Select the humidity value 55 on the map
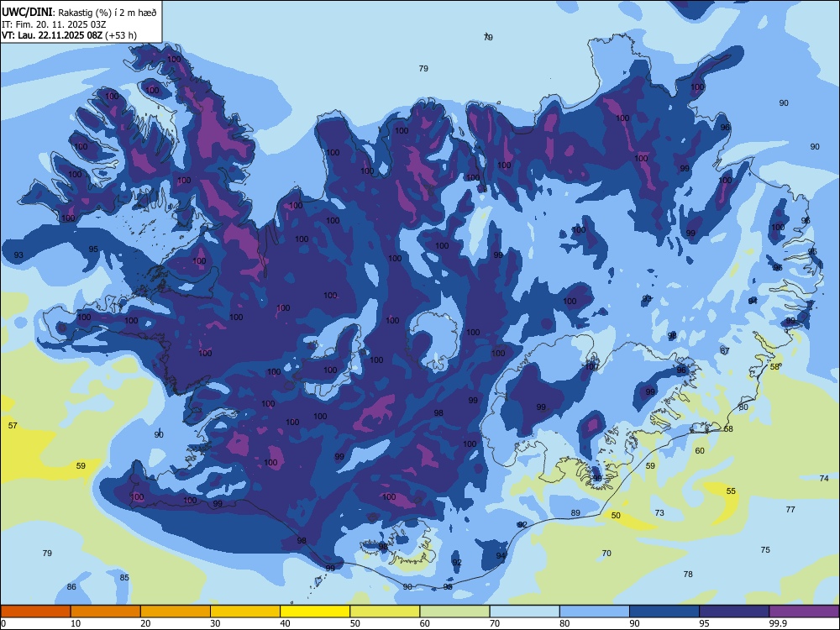The height and width of the screenshot is (630, 840). tap(732, 491)
